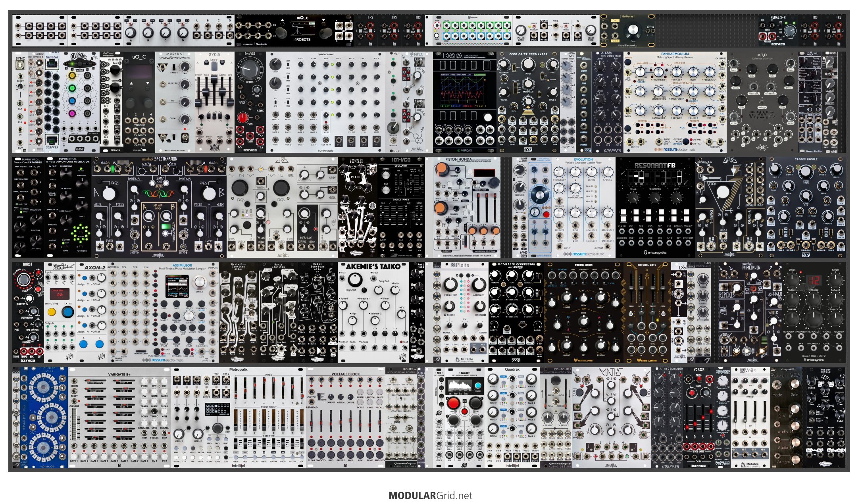This screenshot has width=862, height=504.
Task: Open the Metalloid Percussion module
Action: [x=516, y=312]
